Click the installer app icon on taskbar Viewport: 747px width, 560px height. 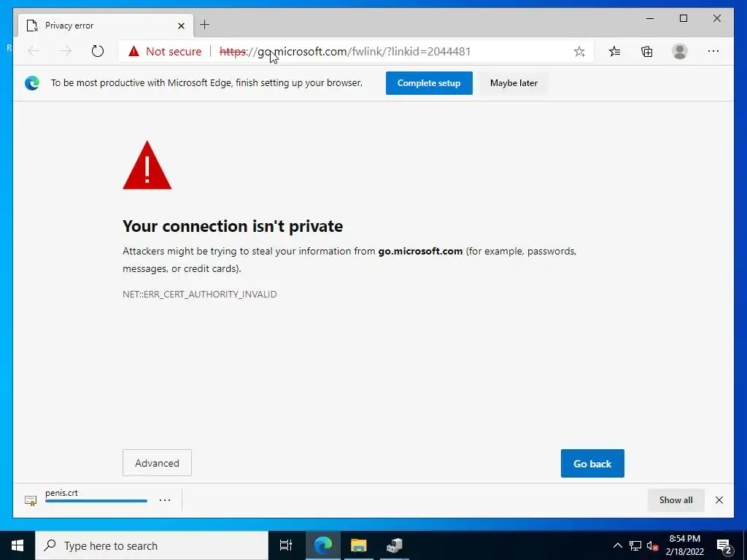pos(395,545)
